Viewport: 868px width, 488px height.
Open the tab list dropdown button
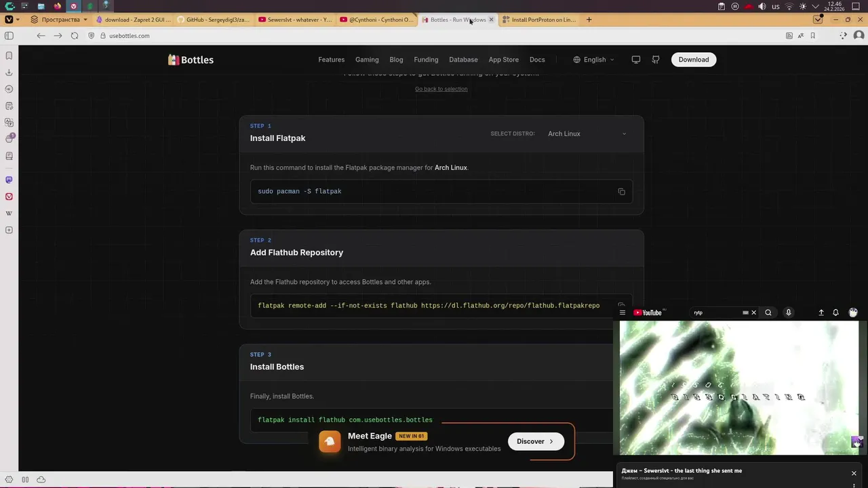click(x=818, y=20)
